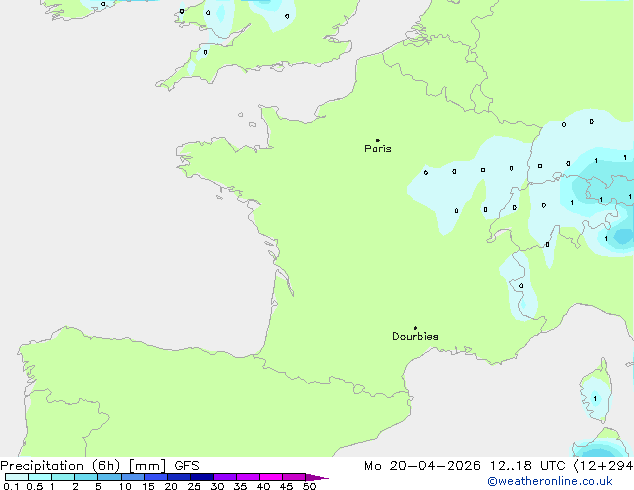Pick the 35–40 mm legend swatch
The height and width of the screenshot is (490, 634).
point(248,477)
